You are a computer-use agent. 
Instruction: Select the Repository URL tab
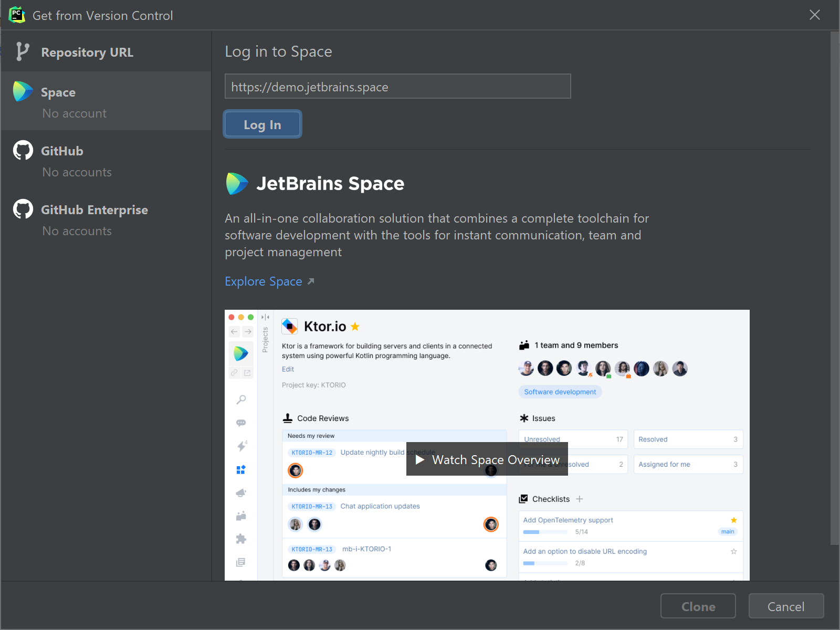[x=87, y=52]
